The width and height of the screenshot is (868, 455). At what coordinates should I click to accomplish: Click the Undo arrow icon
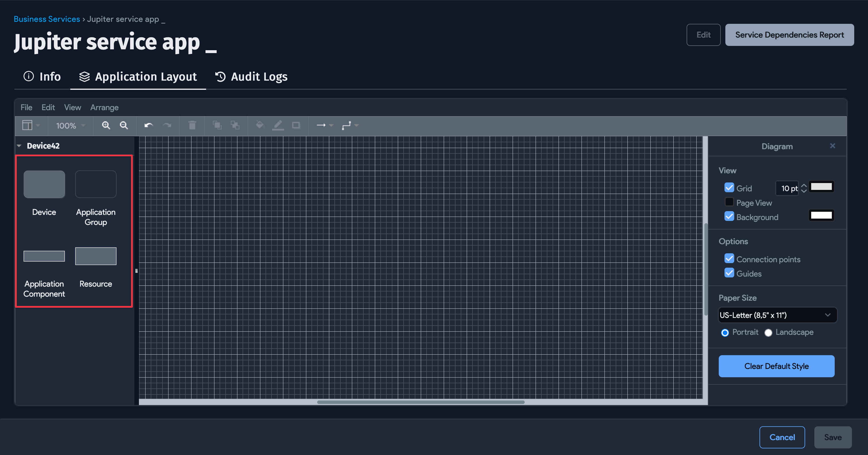[149, 126]
